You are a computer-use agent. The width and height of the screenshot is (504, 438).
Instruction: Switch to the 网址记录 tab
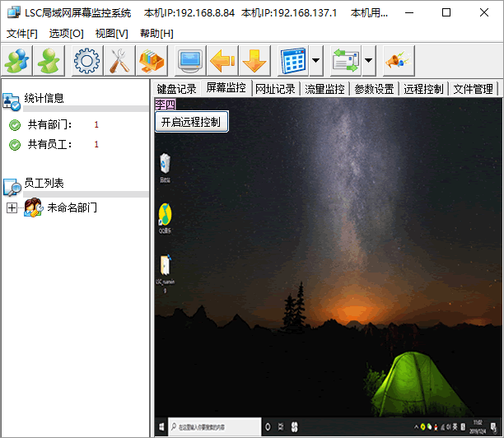pos(275,89)
